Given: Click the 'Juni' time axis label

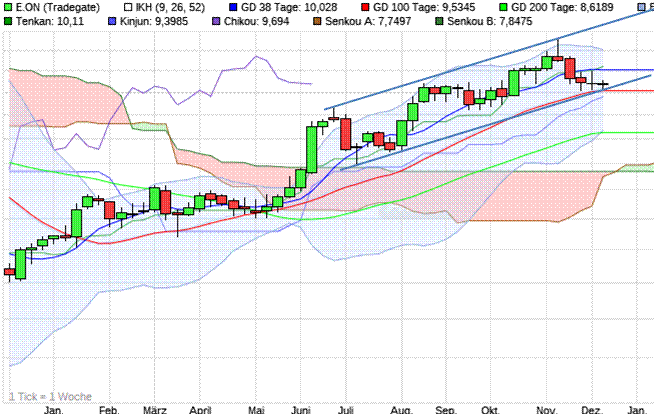Looking at the screenshot, I should tap(301, 410).
